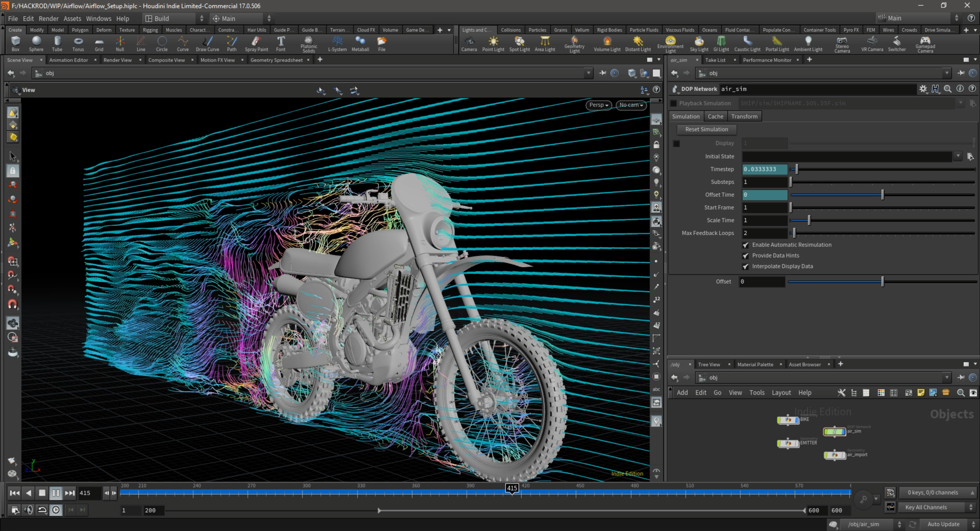Create an Environment Light
The image size is (980, 531).
tap(670, 43)
